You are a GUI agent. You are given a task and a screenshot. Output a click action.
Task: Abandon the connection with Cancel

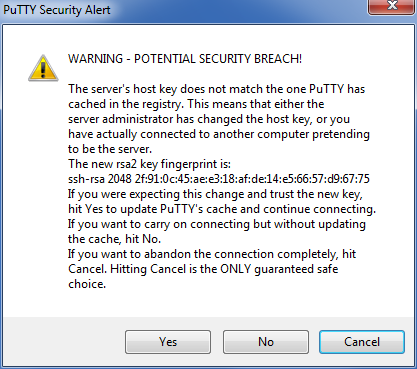point(362,342)
